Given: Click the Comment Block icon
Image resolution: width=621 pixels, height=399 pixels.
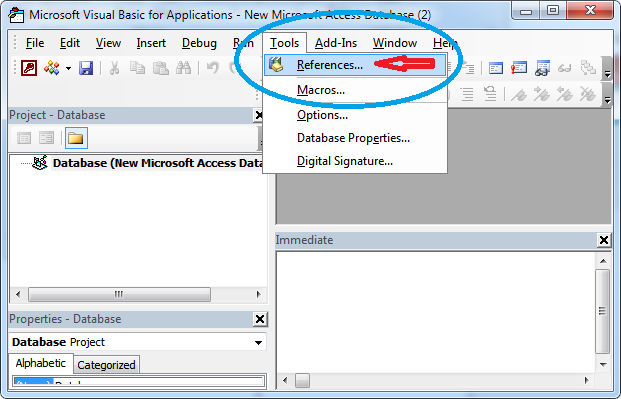Looking at the screenshot, I should 467,94.
